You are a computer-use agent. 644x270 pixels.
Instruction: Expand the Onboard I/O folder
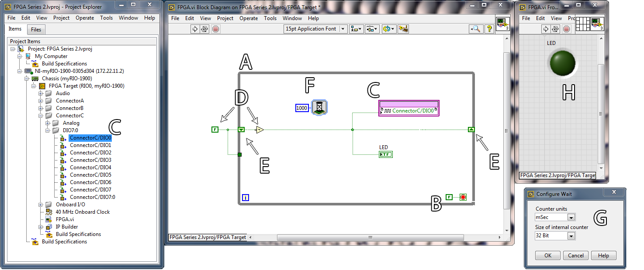41,205
